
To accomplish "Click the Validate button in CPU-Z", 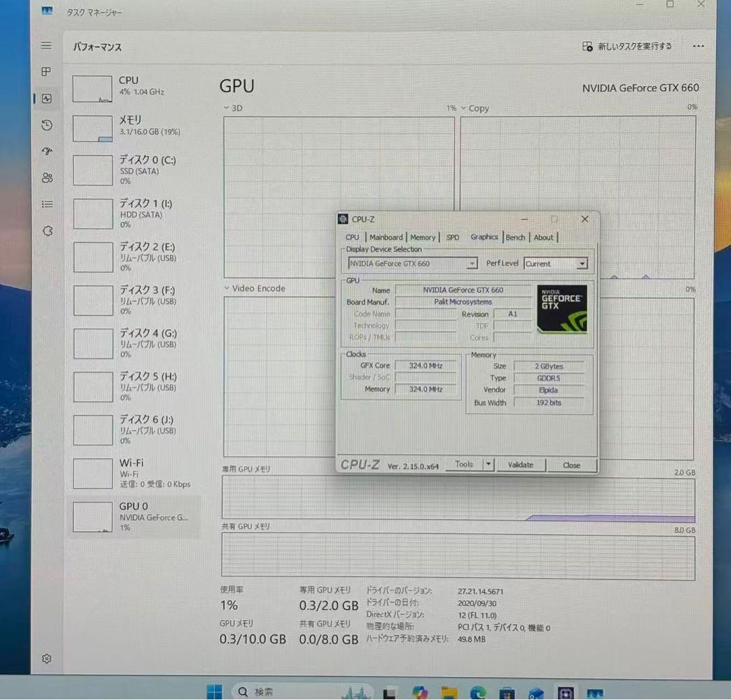I will [520, 464].
